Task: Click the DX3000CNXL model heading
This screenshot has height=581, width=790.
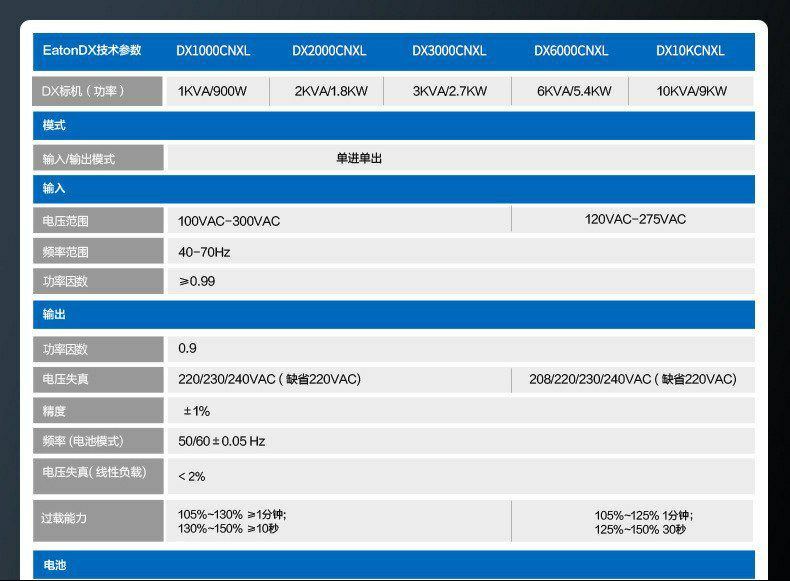Action: [x=449, y=51]
